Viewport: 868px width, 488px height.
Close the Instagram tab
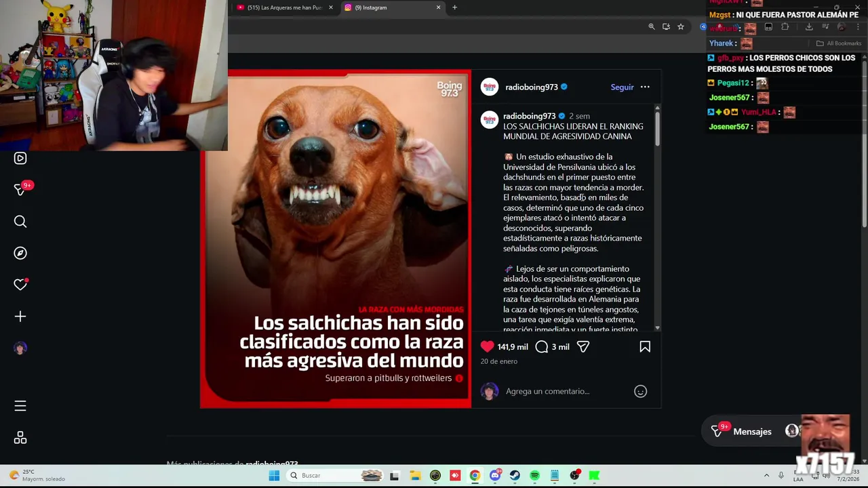438,7
